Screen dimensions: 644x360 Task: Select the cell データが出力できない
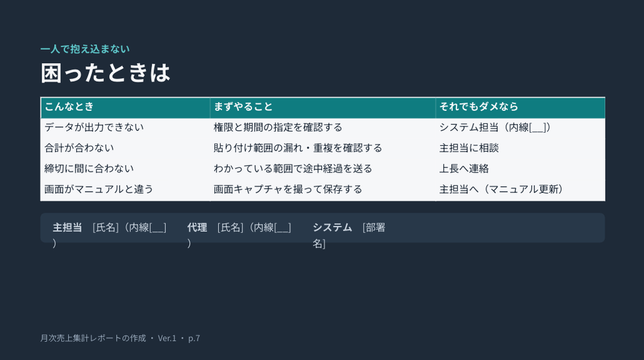125,128
